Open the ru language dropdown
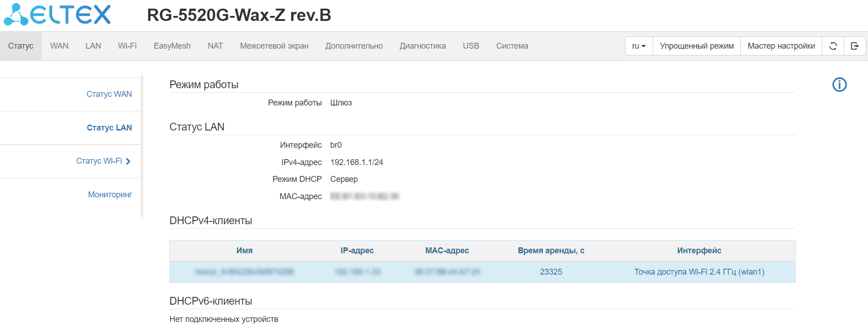Viewport: 868px width, 331px height. point(639,46)
